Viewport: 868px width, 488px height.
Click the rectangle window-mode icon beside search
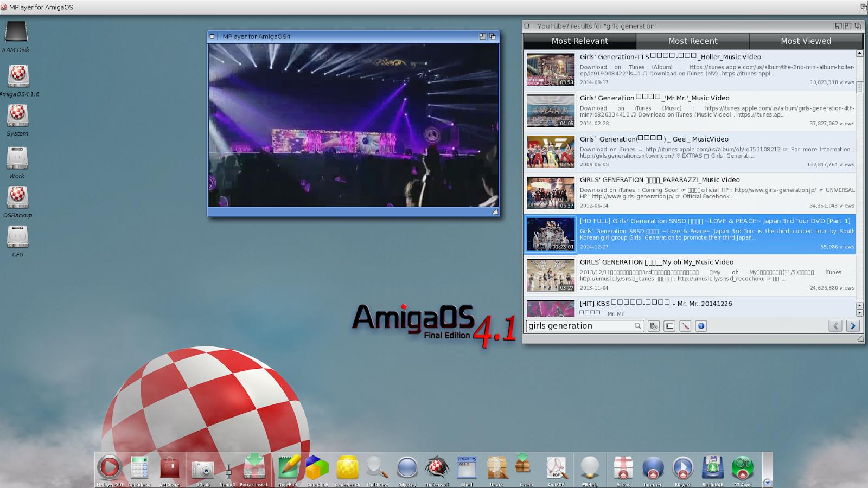669,326
